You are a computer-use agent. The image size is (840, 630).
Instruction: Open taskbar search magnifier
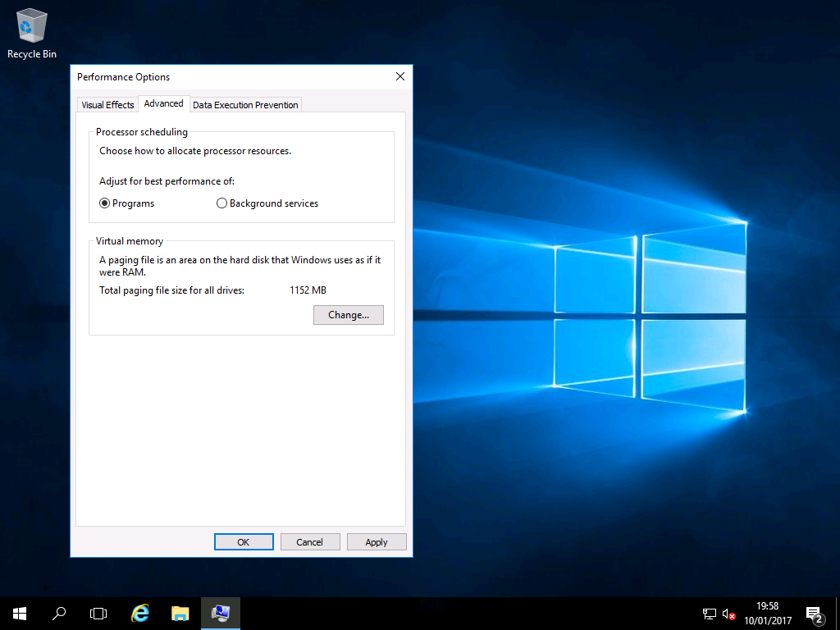59,614
